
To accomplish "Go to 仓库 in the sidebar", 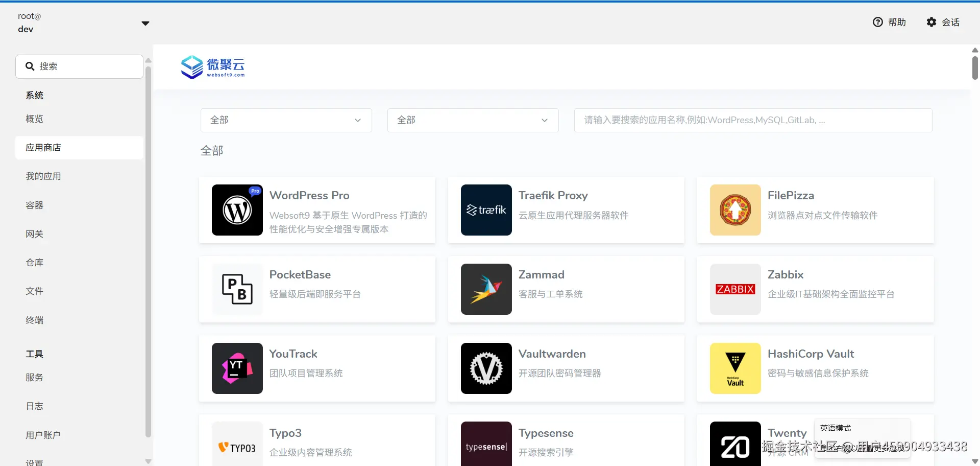I will pyautogui.click(x=80, y=263).
